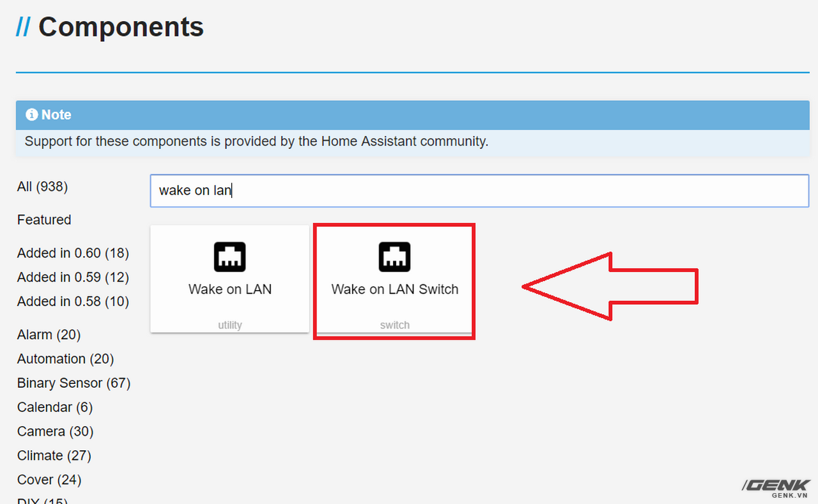Filter by Added in 0.60 (18)
This screenshot has width=818, height=504.
pyautogui.click(x=73, y=253)
